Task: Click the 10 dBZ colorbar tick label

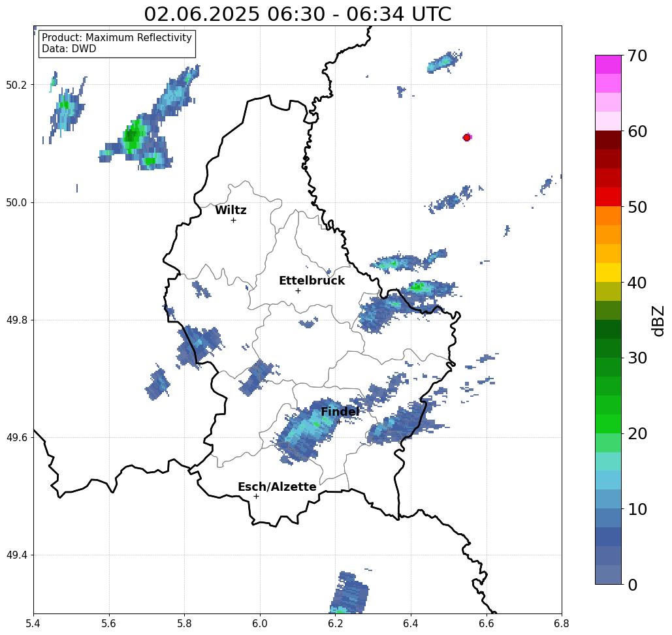Action: tap(637, 509)
